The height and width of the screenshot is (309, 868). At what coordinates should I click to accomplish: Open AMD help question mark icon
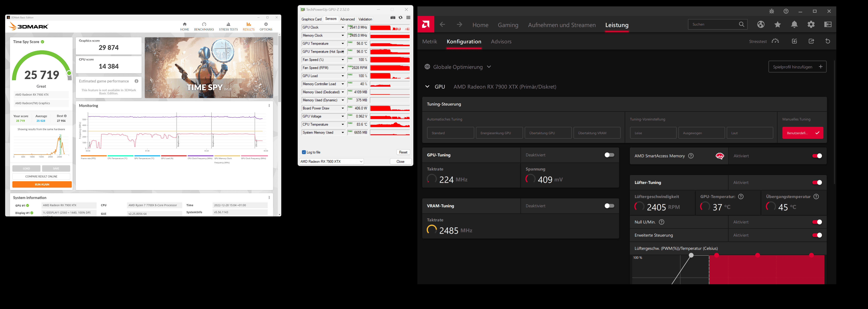click(x=786, y=11)
